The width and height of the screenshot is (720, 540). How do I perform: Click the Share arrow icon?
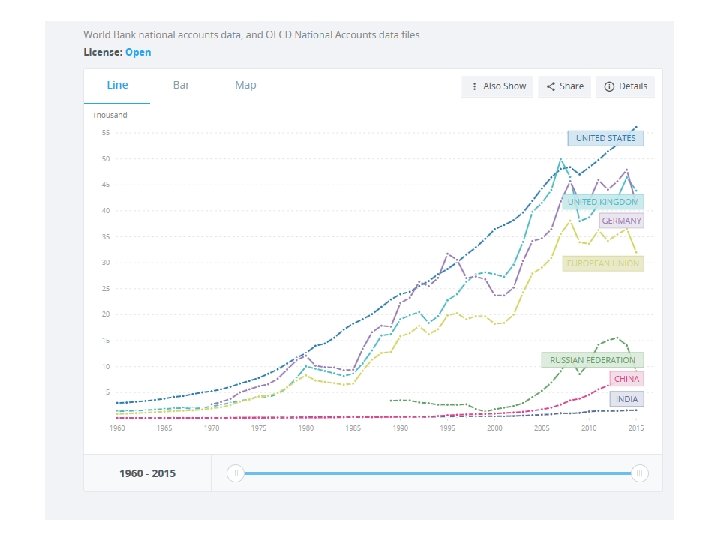point(551,86)
